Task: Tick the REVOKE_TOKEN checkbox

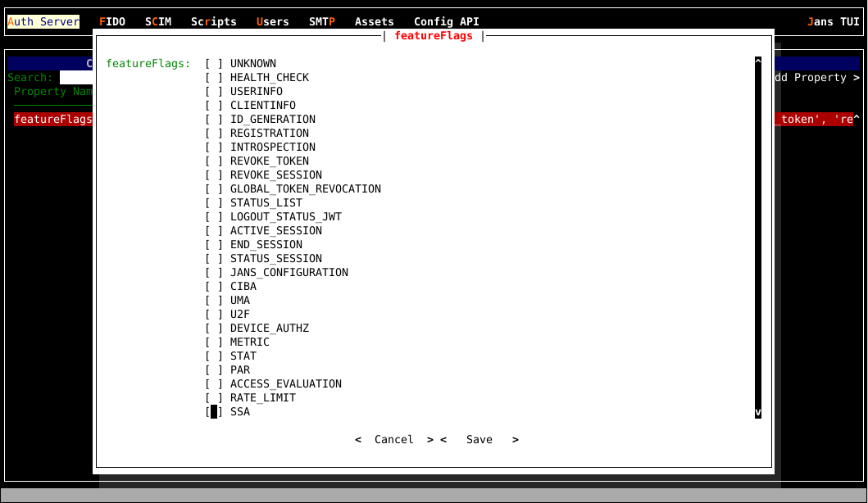Action: coord(214,161)
